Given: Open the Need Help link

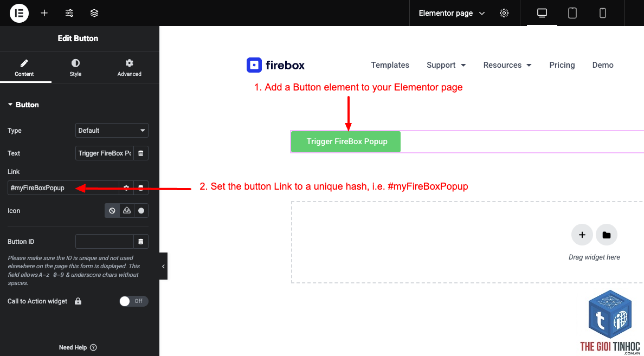Looking at the screenshot, I should coord(78,347).
